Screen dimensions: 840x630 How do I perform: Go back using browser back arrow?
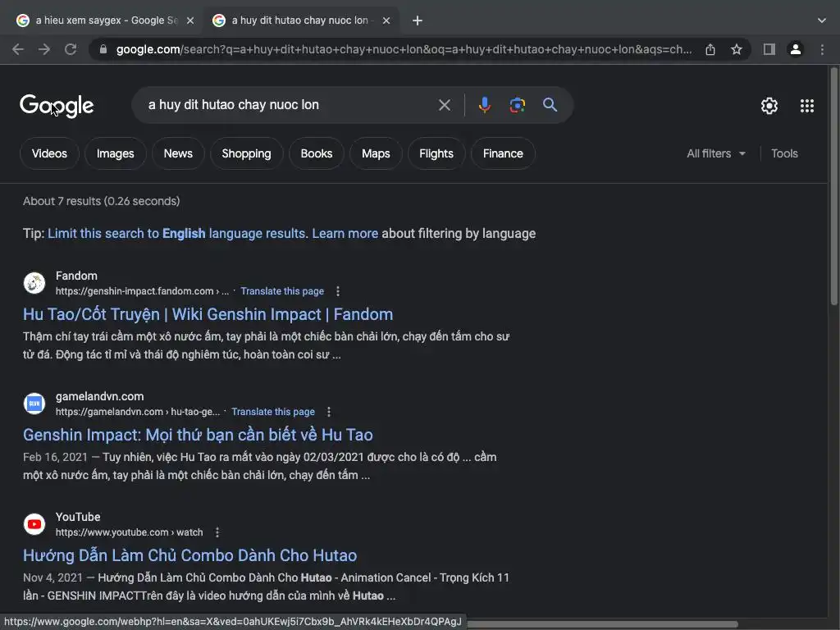click(18, 49)
